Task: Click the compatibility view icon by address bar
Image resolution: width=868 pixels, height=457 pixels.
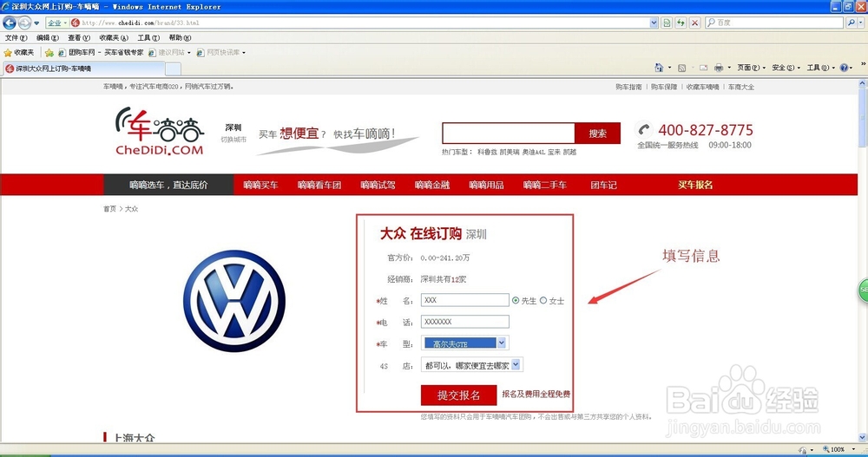Action: pos(667,23)
